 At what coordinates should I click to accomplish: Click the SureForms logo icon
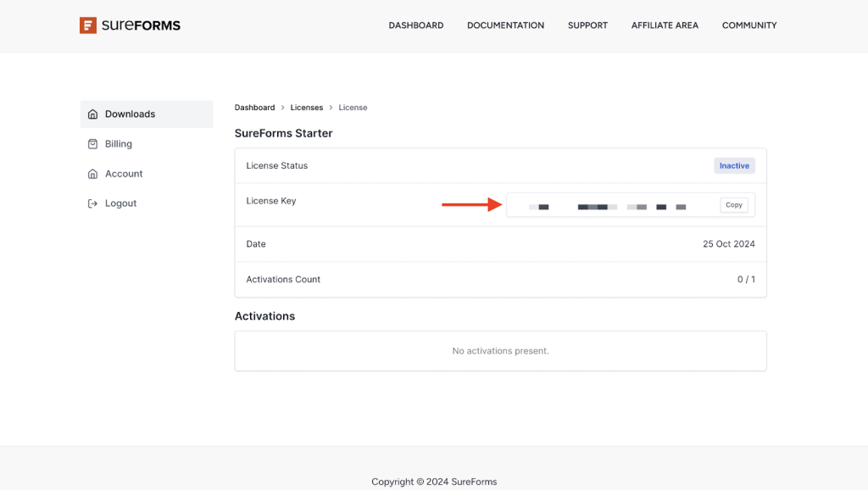point(88,25)
